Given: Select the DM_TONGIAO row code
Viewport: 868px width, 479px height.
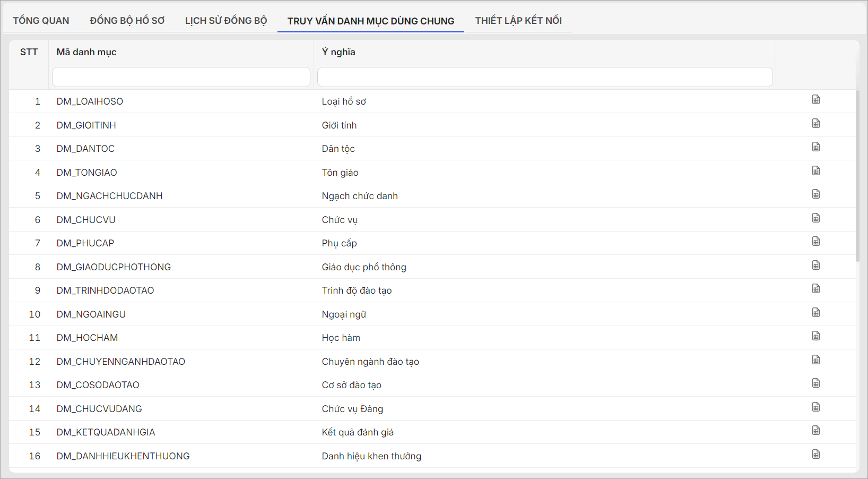Looking at the screenshot, I should pyautogui.click(x=87, y=173).
